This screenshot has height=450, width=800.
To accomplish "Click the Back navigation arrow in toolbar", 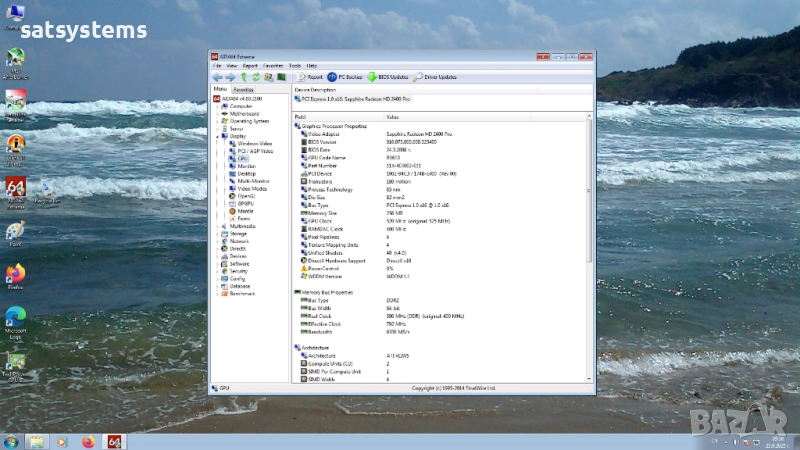I will (x=217, y=77).
